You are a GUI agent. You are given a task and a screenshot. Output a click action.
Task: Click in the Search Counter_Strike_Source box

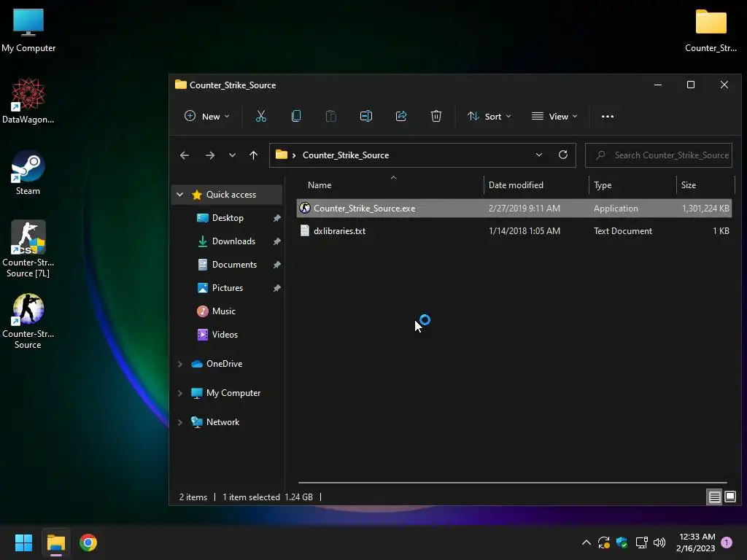659,155
